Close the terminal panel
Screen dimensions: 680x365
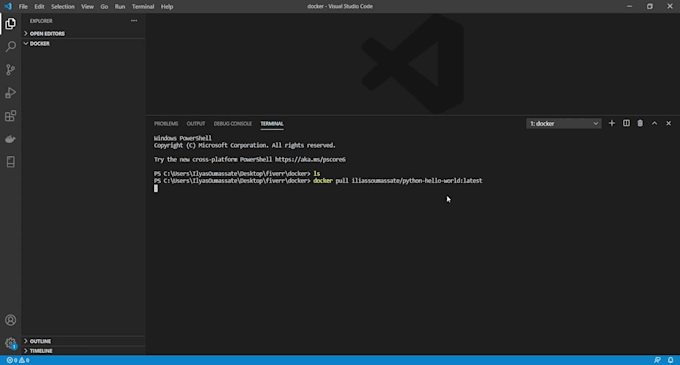(668, 124)
